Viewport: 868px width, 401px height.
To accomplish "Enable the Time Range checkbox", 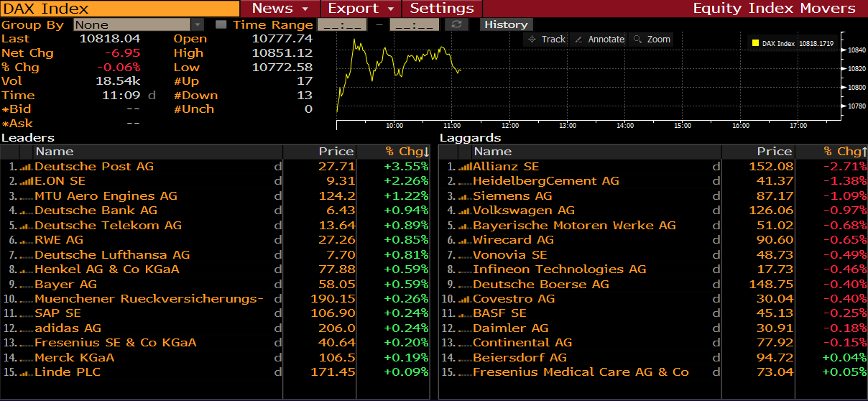I will tap(221, 24).
